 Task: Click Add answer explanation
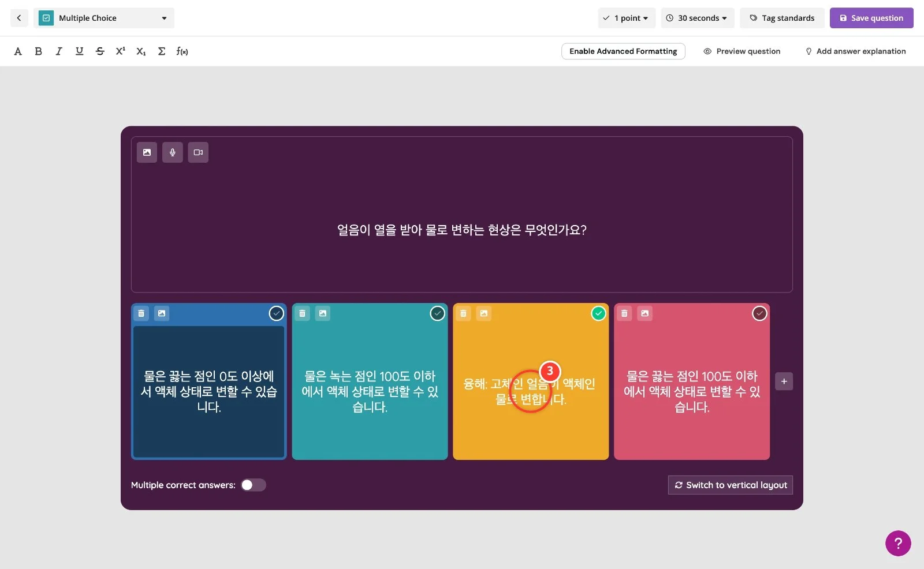pyautogui.click(x=856, y=51)
